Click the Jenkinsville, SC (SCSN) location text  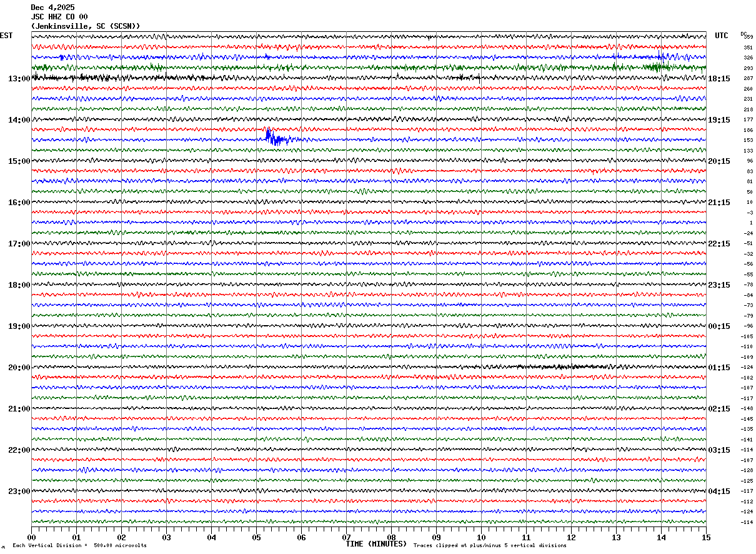click(x=86, y=26)
